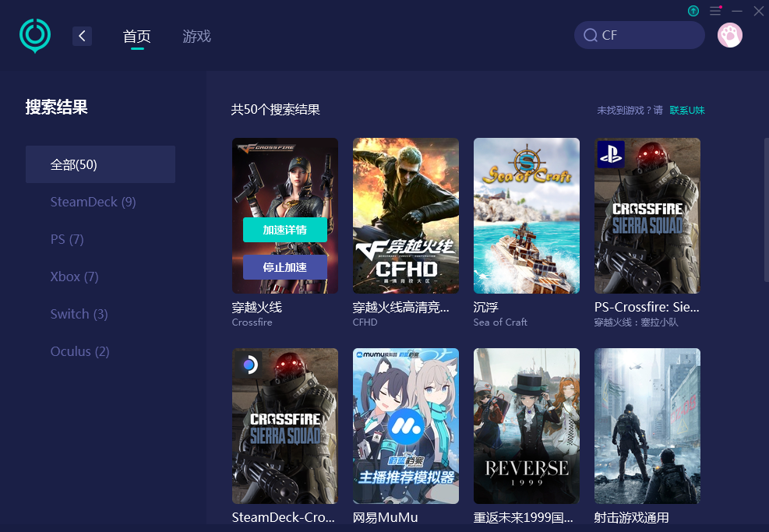The image size is (769, 532).
Task: Open the 联系U妹 contact link
Action: 687,111
